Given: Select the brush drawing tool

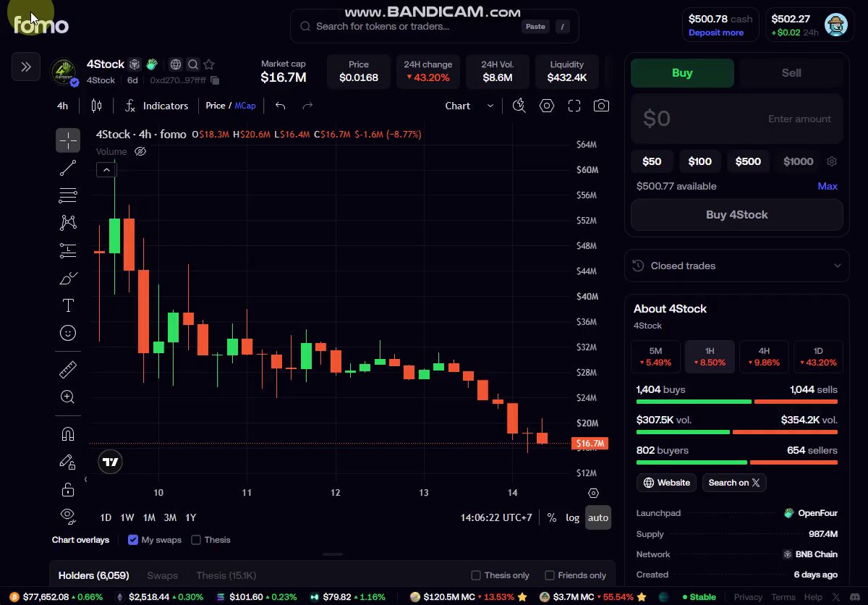Looking at the screenshot, I should click(x=68, y=278).
